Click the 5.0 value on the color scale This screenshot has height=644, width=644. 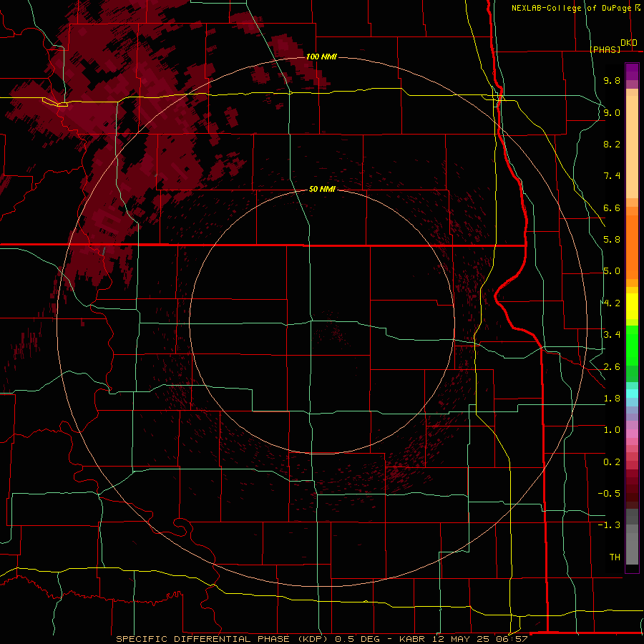pyautogui.click(x=612, y=271)
